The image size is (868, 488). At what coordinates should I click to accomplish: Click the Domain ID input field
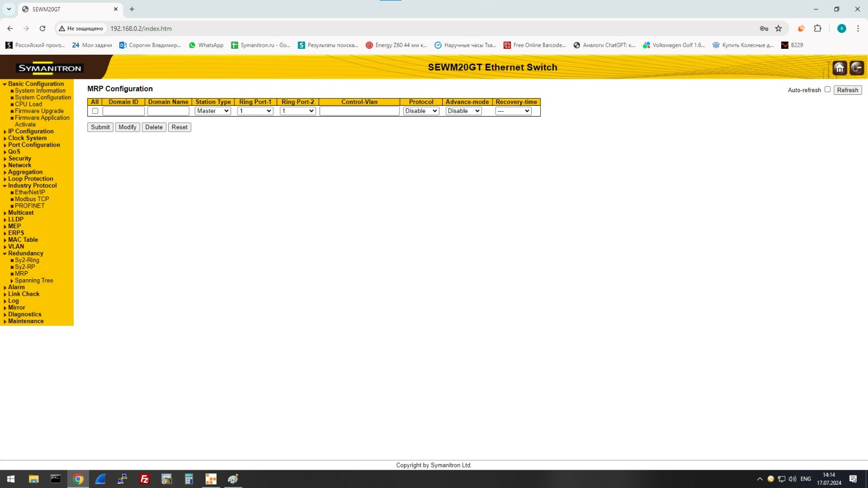(124, 111)
